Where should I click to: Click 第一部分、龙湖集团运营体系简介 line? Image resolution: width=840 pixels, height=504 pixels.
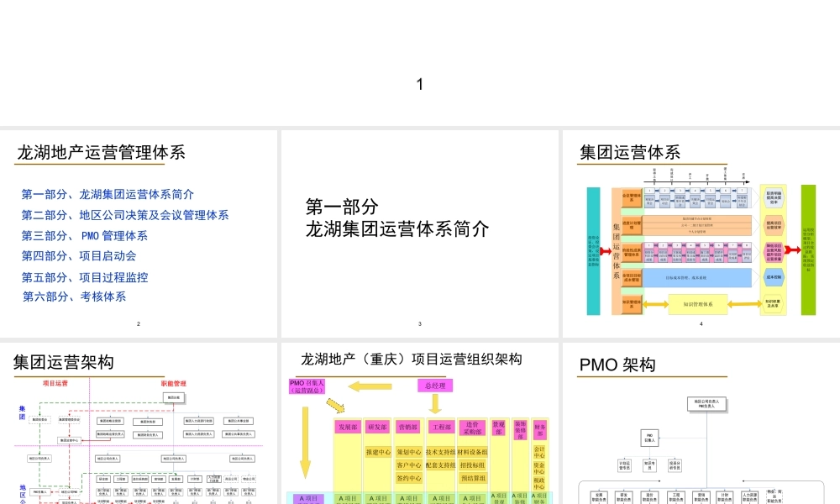(108, 194)
